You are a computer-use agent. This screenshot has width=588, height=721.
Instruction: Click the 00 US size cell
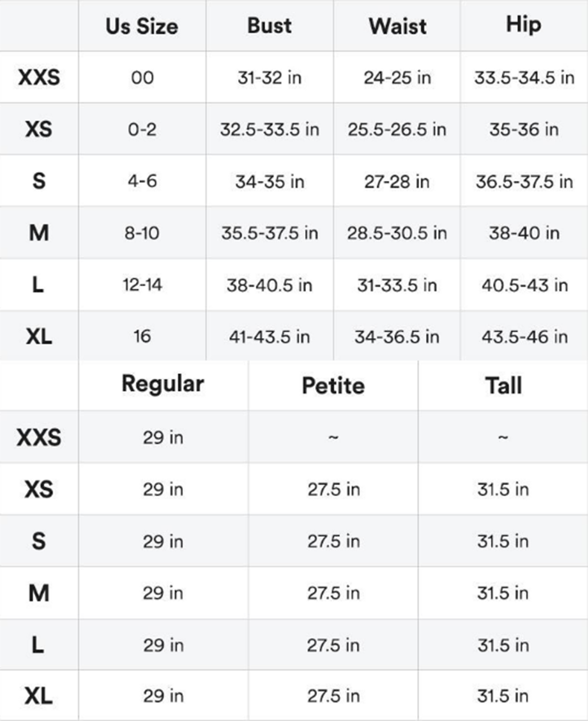[x=142, y=78]
